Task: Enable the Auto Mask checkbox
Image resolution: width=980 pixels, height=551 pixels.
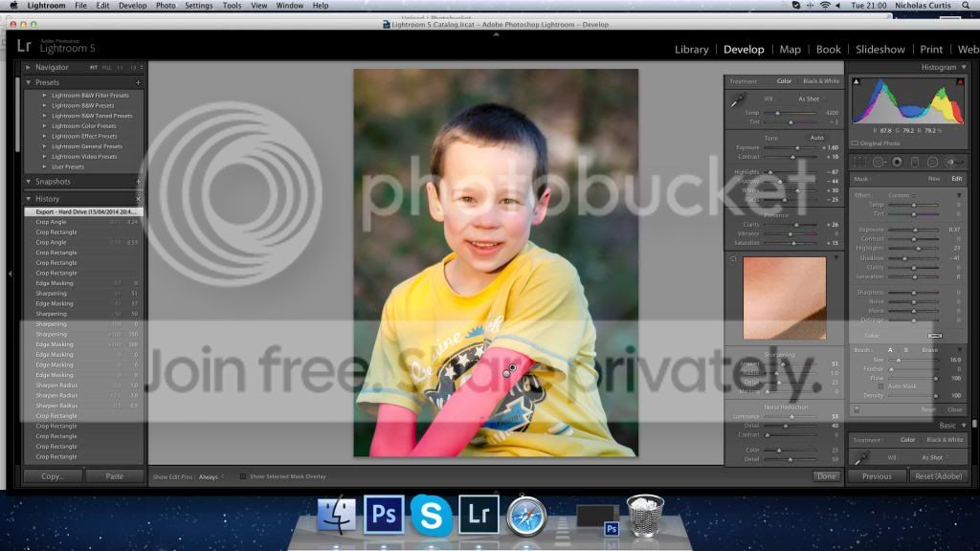Action: [881, 386]
